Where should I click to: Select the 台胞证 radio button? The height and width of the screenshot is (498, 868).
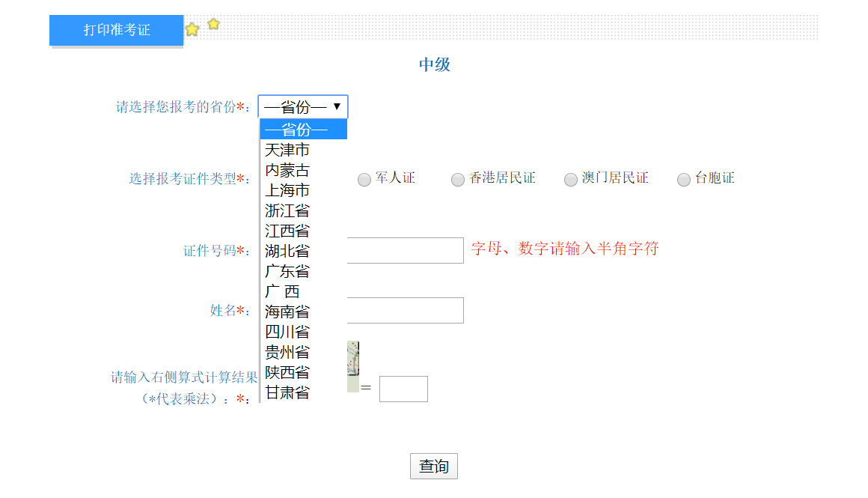click(x=683, y=180)
